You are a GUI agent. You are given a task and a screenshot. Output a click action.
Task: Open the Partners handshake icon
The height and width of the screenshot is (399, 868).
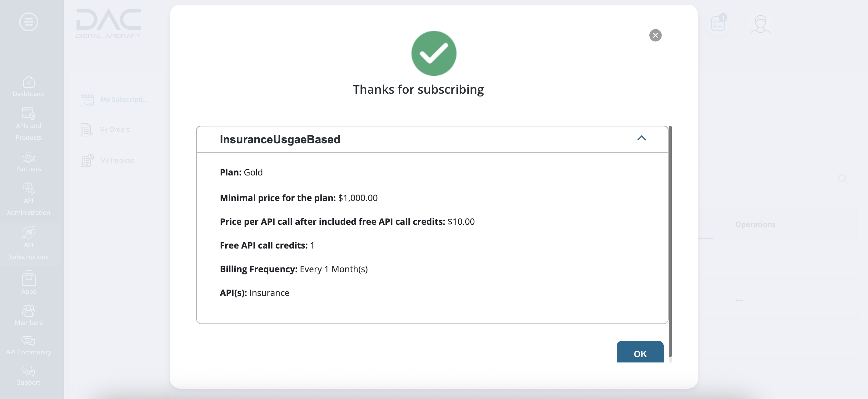[x=29, y=157]
